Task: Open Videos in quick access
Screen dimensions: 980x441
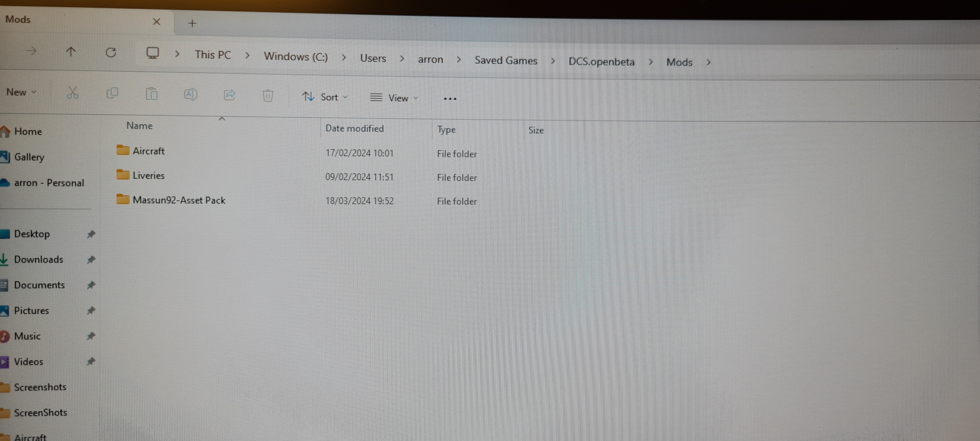Action: pyautogui.click(x=28, y=362)
